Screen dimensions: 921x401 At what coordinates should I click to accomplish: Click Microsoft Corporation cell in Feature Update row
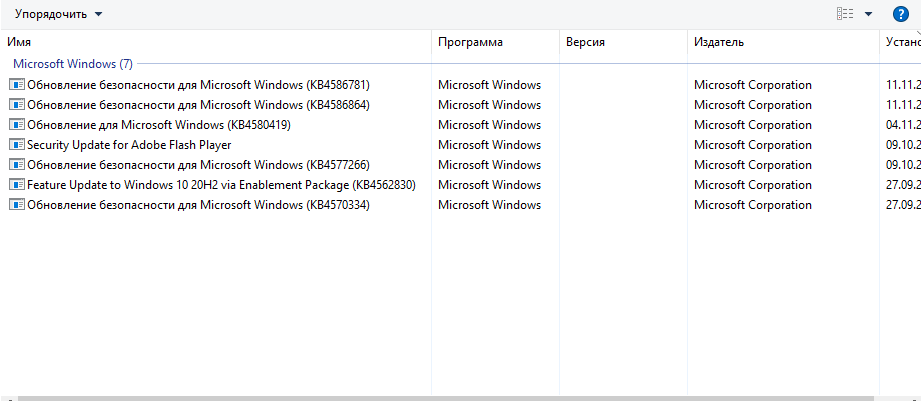[x=752, y=184]
